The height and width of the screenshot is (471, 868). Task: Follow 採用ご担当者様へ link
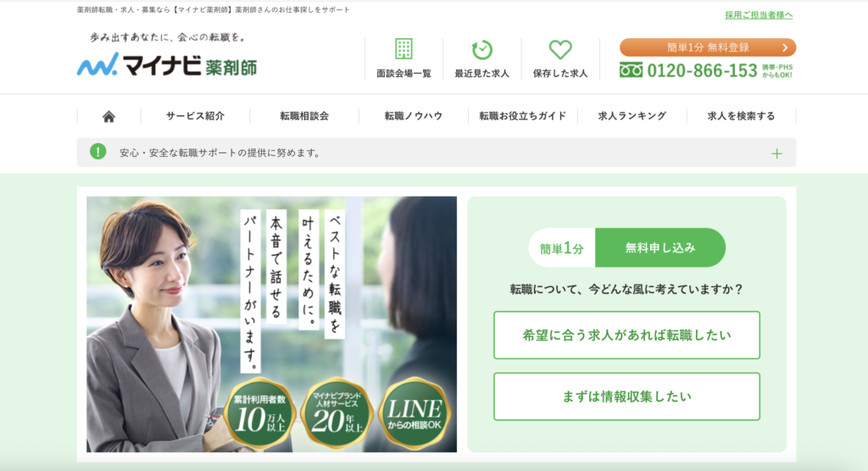click(759, 15)
